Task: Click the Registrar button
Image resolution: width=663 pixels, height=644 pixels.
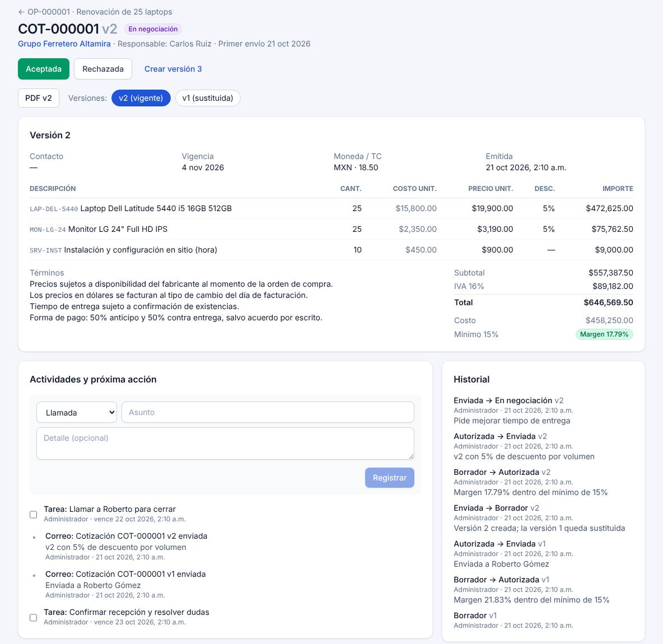Action: point(389,478)
